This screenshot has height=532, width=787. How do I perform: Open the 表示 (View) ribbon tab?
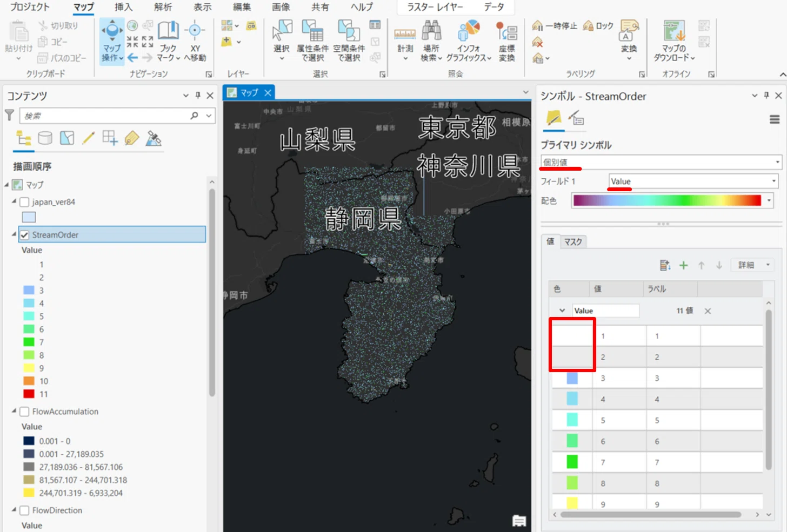(202, 7)
